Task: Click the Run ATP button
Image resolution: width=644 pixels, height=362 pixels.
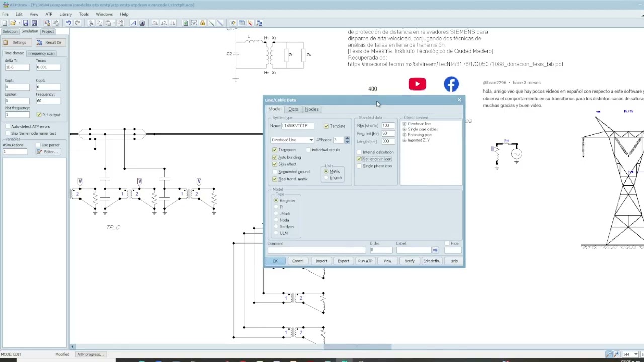Action: [x=365, y=261]
